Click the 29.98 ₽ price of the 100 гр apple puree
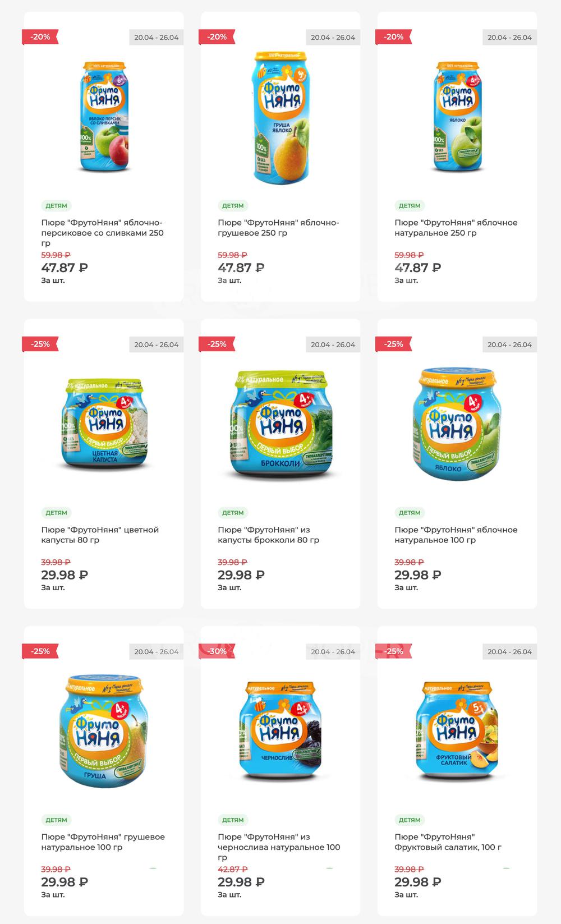 click(417, 575)
